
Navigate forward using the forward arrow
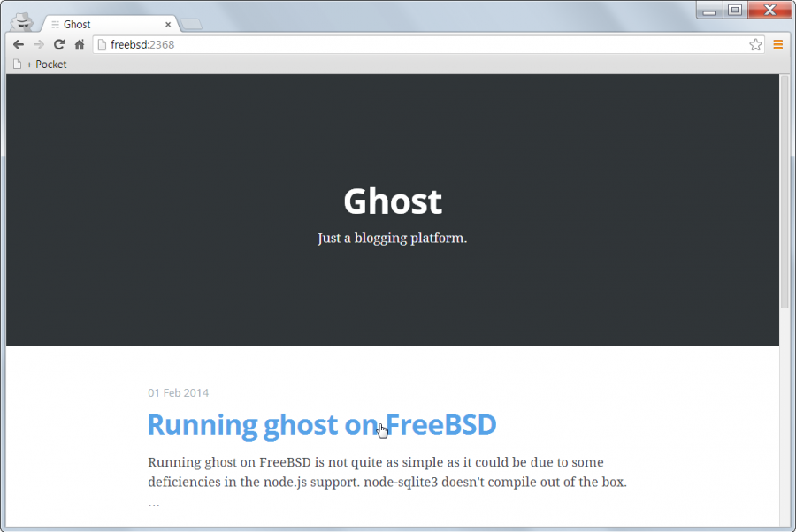38,44
